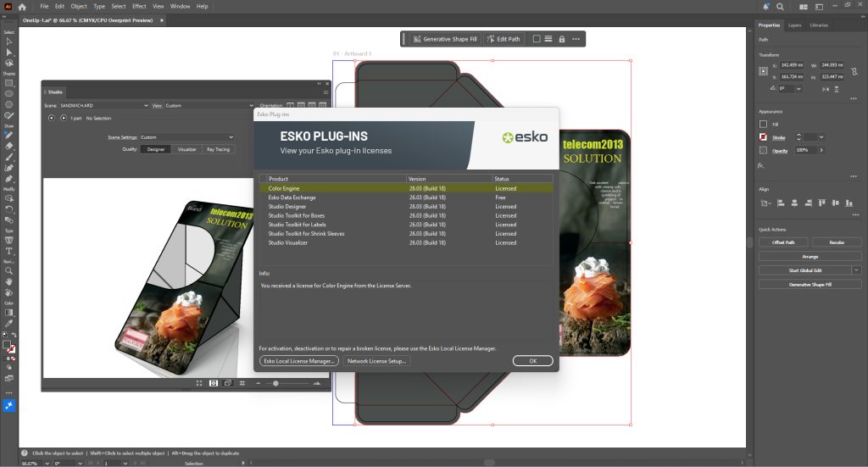The width and height of the screenshot is (868, 467).
Task: Choose the Ellipse shape tool
Action: 8,93
